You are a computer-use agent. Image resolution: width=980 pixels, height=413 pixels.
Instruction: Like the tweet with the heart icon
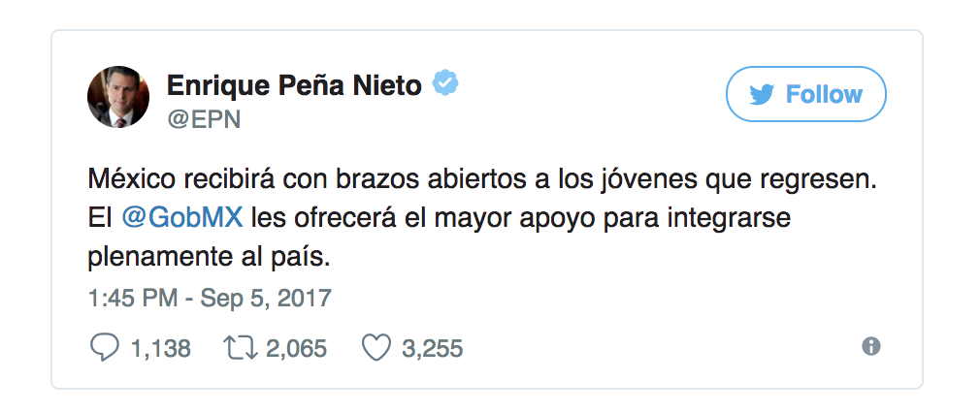point(375,347)
